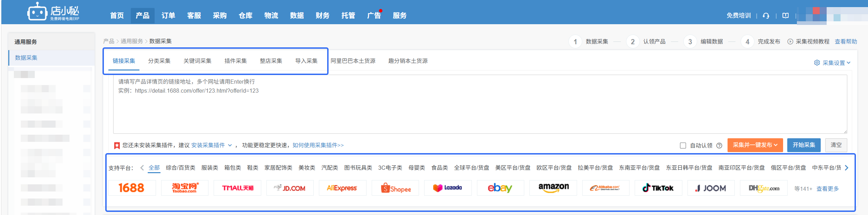
Task: Switch to the 阿里巴巴本土货源 tab
Action: [x=353, y=61]
